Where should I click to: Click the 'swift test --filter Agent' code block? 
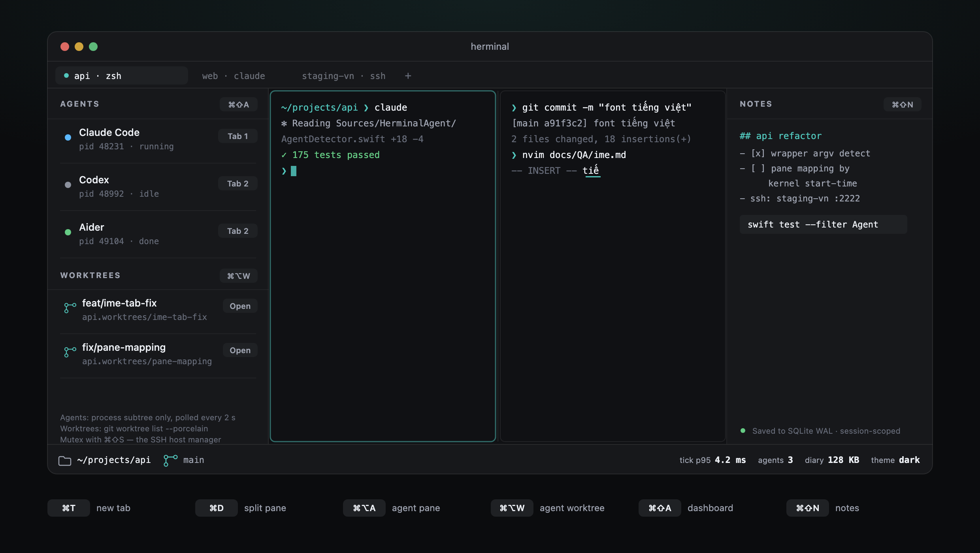(x=823, y=224)
